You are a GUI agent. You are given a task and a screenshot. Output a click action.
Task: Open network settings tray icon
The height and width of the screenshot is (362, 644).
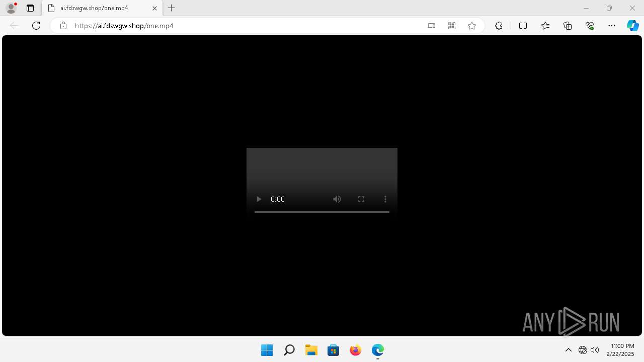click(583, 350)
